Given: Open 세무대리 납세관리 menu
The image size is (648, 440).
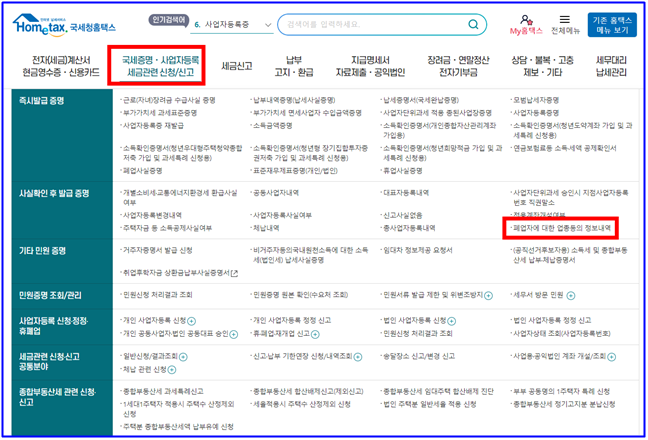Looking at the screenshot, I should click(611, 66).
